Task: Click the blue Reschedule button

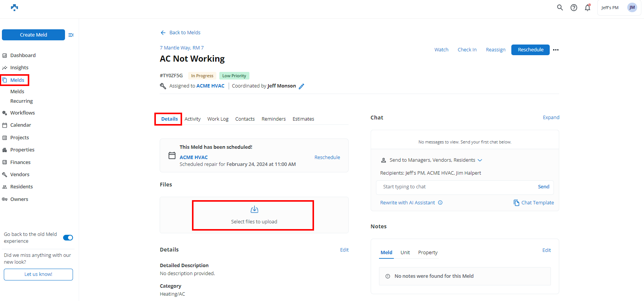Action: 530,50
